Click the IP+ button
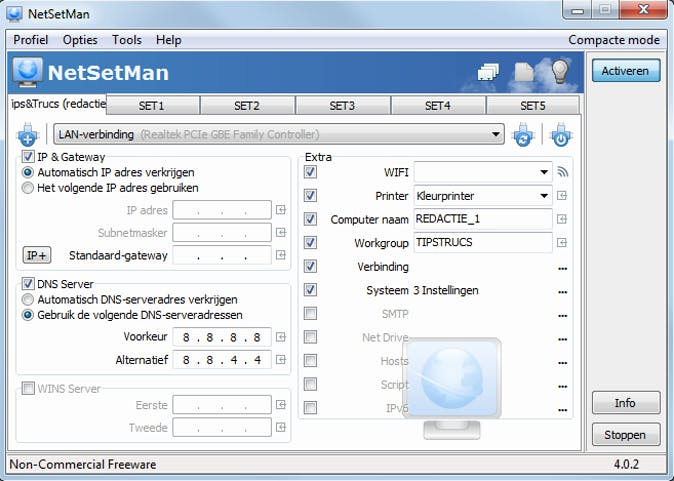The image size is (674, 481). [x=37, y=255]
